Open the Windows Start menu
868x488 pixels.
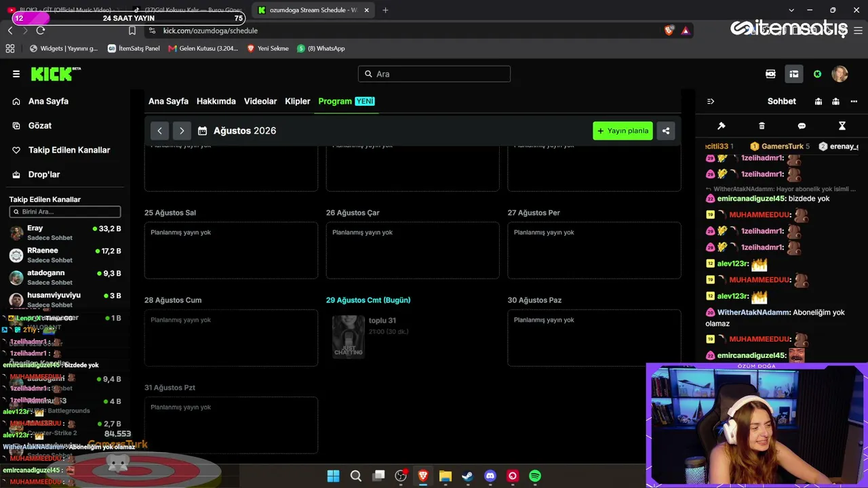click(x=333, y=476)
